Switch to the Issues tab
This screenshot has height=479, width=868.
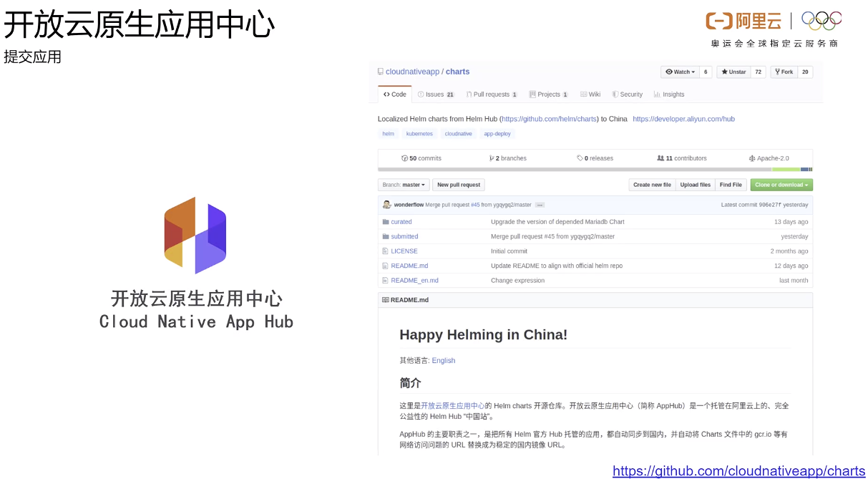[x=435, y=94]
